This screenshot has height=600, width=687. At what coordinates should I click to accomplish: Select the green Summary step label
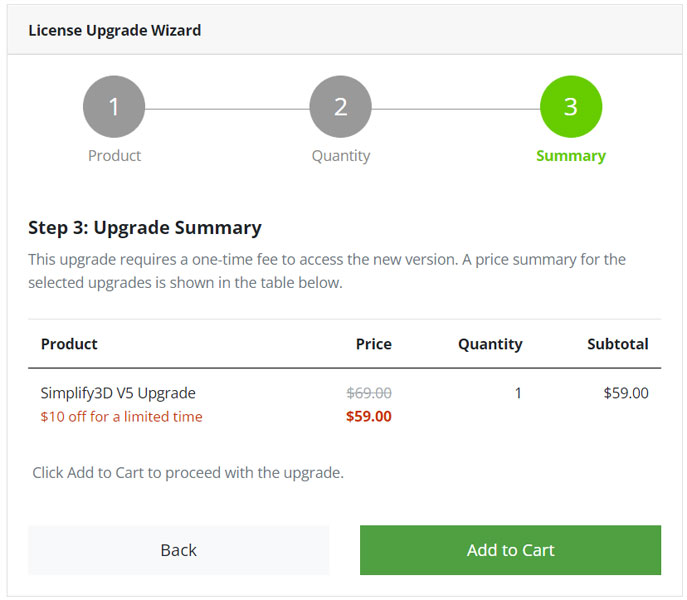pos(571,156)
